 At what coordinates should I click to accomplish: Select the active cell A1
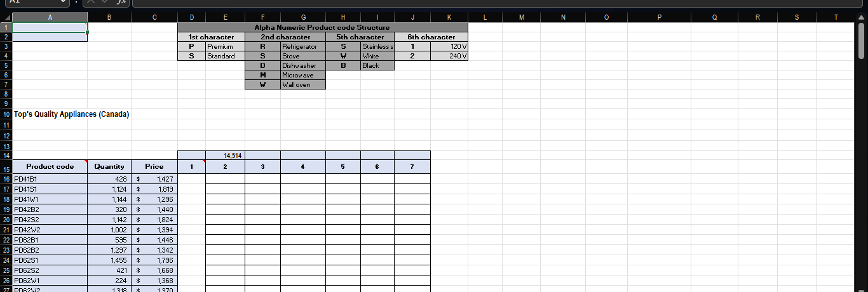pyautogui.click(x=50, y=27)
